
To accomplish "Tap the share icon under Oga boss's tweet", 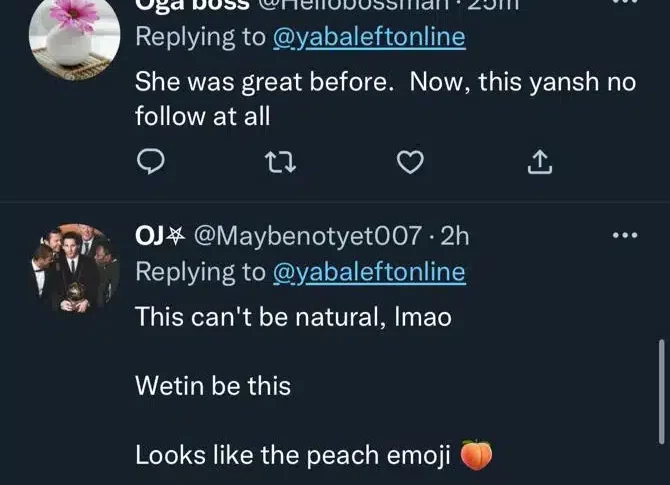I will [x=540, y=161].
